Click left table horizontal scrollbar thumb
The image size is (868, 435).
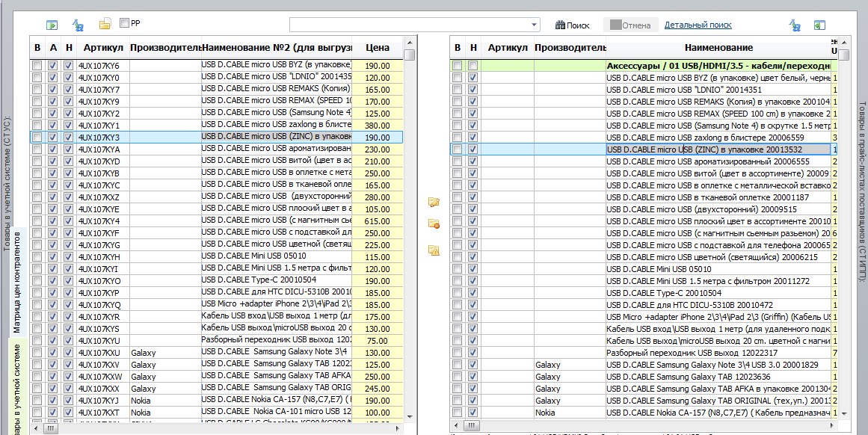click(x=52, y=428)
